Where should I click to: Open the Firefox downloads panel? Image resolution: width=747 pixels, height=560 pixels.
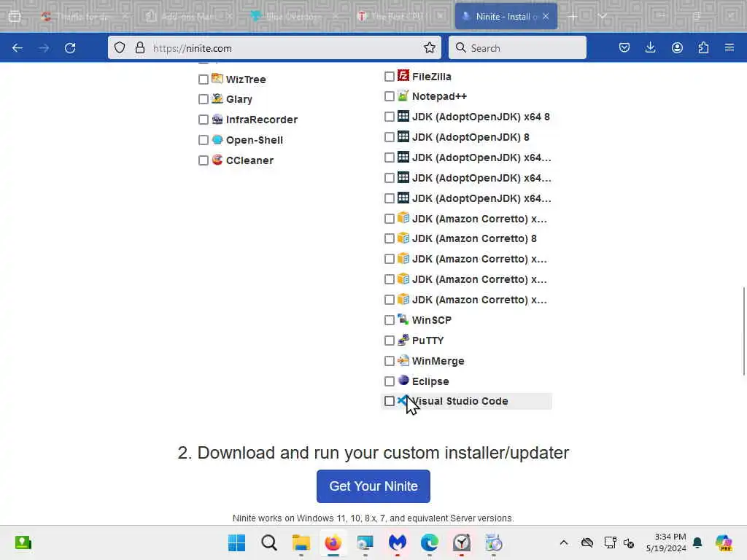point(650,47)
